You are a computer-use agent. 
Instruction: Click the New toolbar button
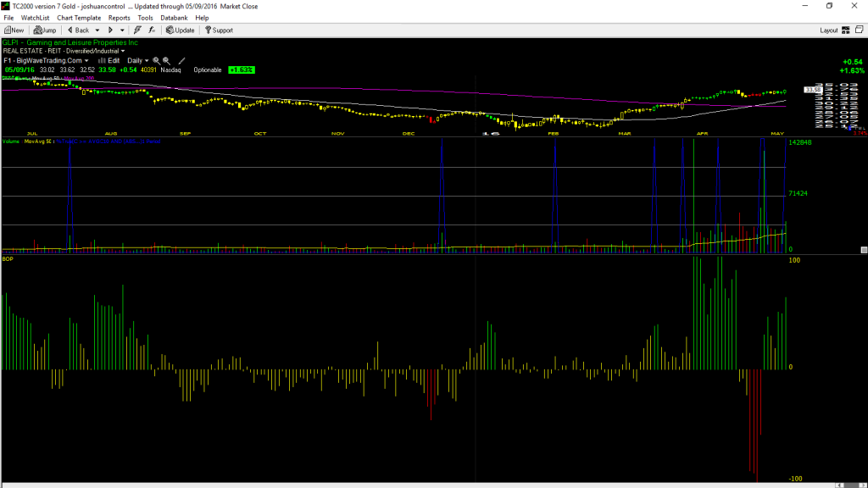pos(14,30)
